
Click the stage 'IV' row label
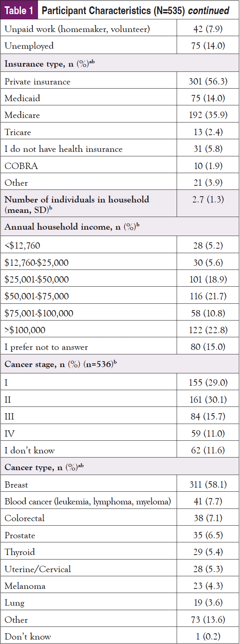10,434
